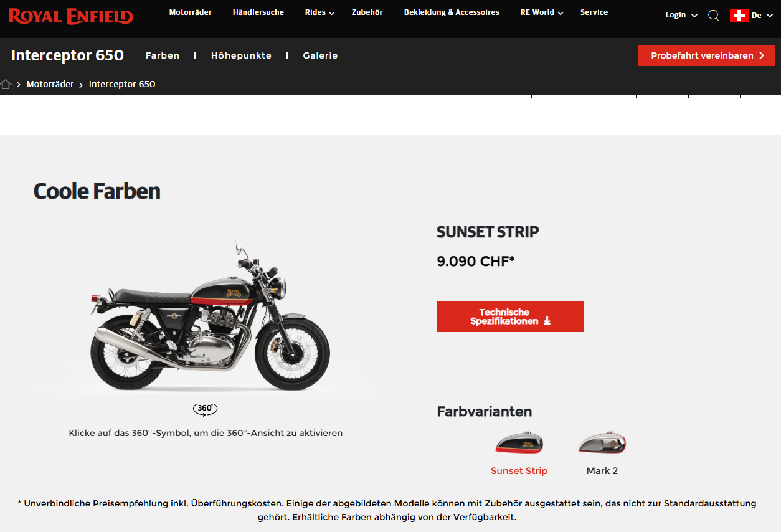Open the Login dropdown

coord(681,15)
